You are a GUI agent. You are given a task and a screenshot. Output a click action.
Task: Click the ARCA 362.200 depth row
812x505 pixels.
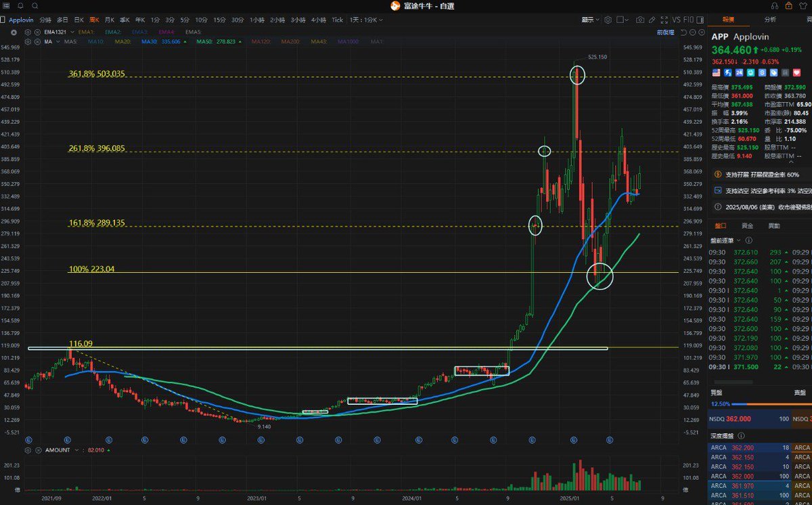[750, 448]
